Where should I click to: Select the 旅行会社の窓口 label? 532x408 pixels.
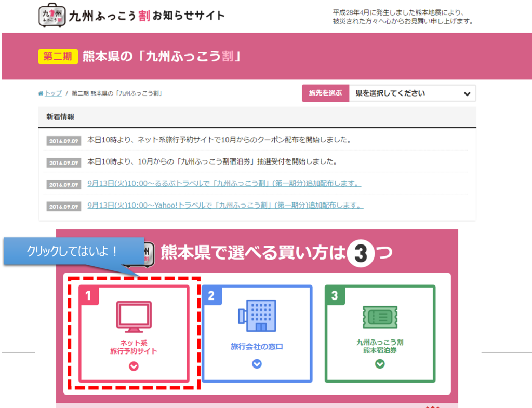point(257,346)
